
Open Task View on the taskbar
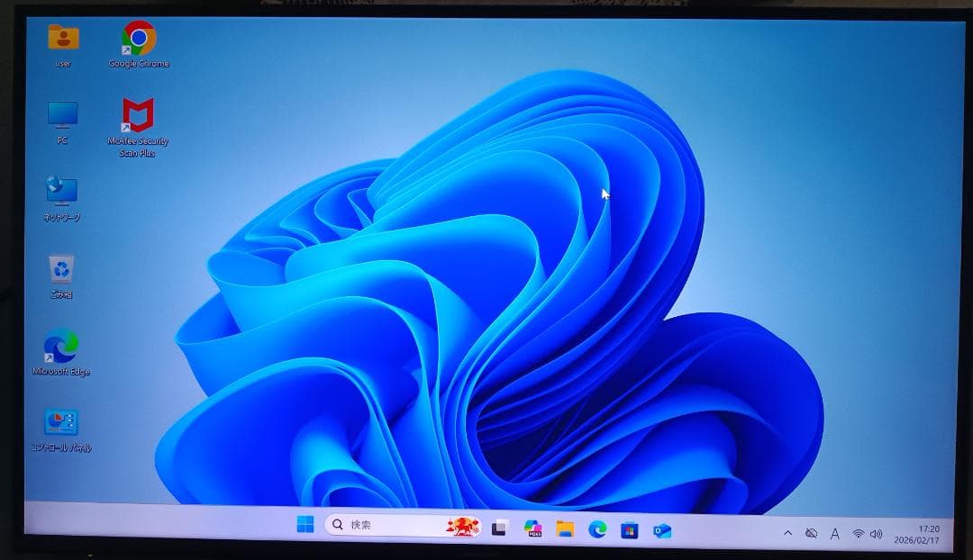click(500, 528)
